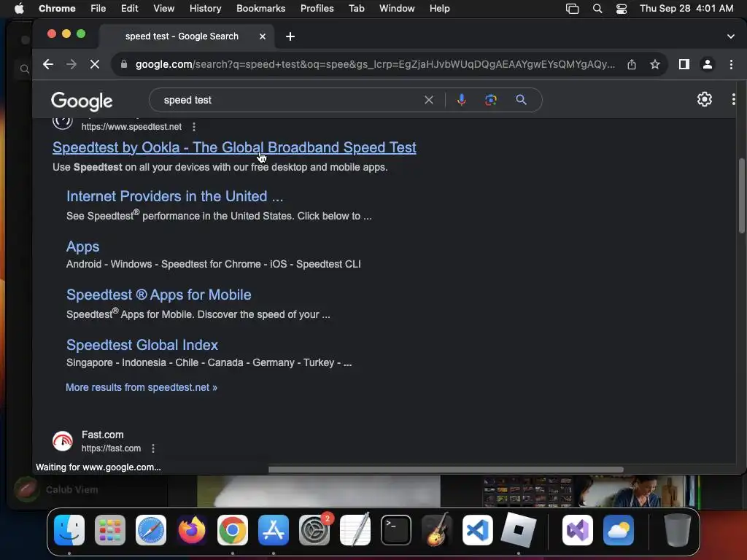747x560 pixels.
Task: Open more options beside fast.com URL
Action: (153, 448)
